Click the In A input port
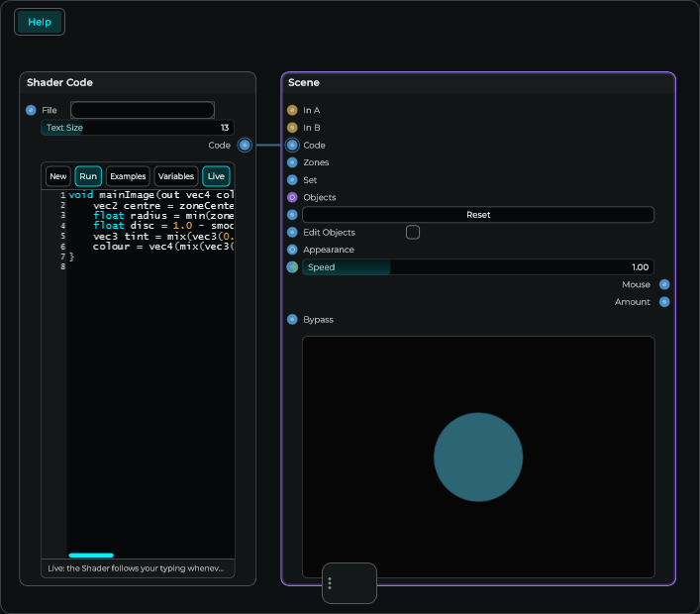Screen dimensions: 700x614 [x=292, y=110]
